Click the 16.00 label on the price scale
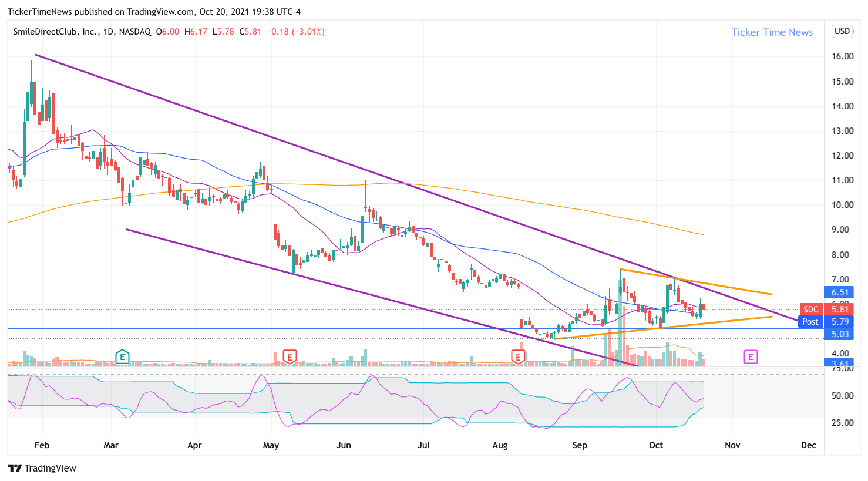Image resolution: width=868 pixels, height=481 pixels. (x=842, y=56)
